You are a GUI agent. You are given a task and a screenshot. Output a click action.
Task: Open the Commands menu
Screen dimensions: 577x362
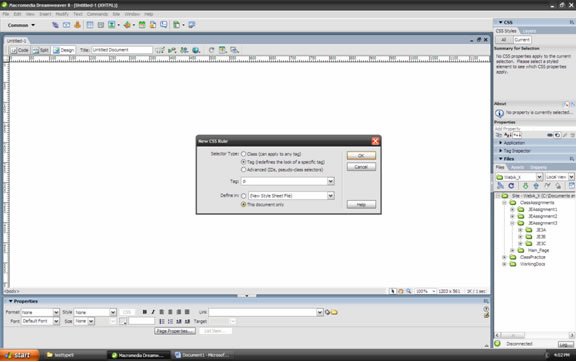coord(97,14)
